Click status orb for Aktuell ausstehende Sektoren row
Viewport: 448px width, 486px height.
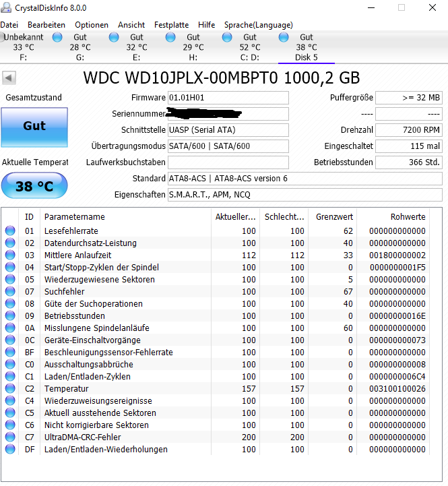point(10,413)
